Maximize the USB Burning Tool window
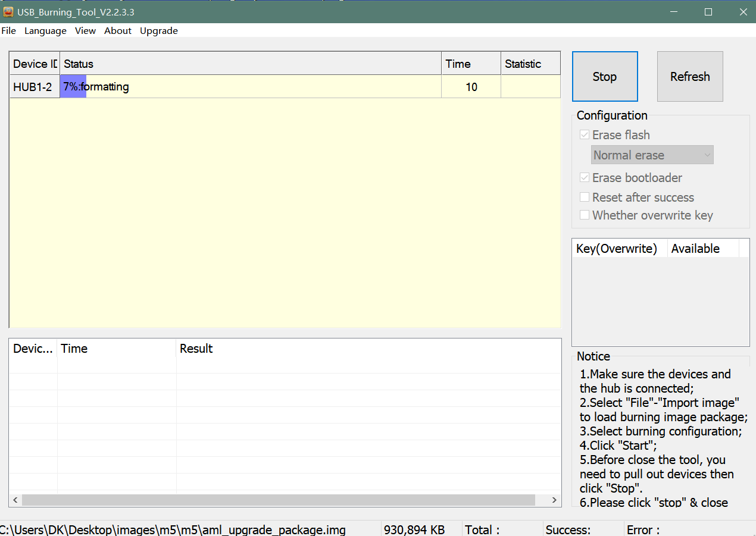The width and height of the screenshot is (756, 536). point(708,12)
